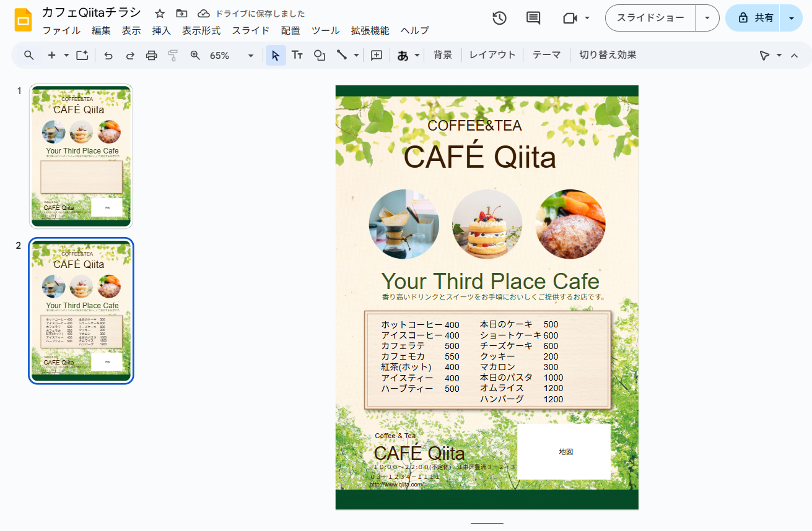
Task: Undo the last action
Action: 108,55
